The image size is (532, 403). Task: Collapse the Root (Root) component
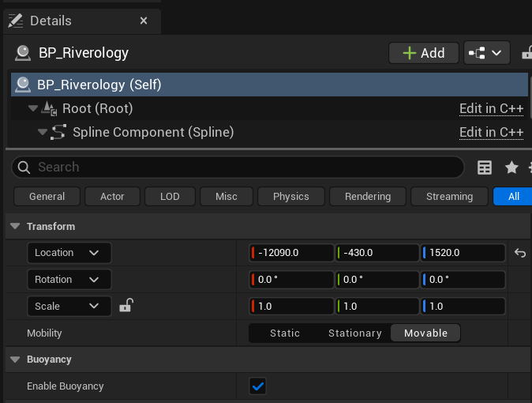(33, 108)
